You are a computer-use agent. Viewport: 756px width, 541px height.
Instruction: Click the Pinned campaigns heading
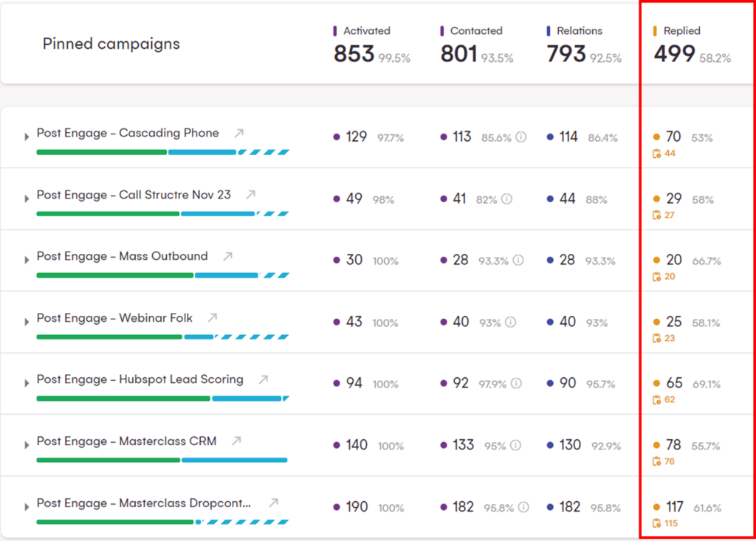pos(111,44)
